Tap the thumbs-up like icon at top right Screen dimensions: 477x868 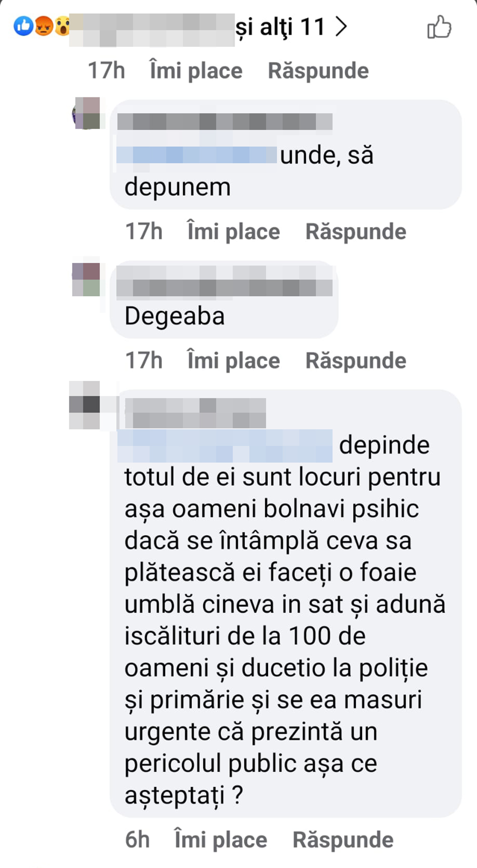click(439, 27)
